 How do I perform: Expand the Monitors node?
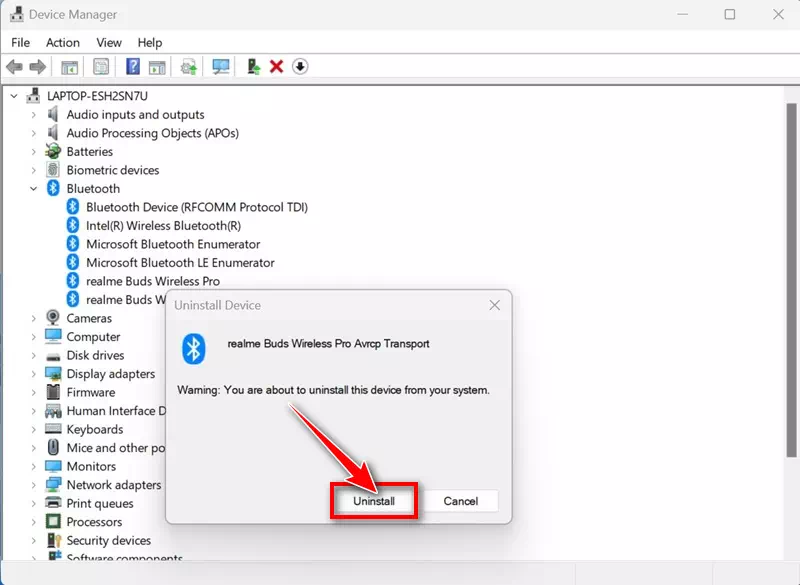pyautogui.click(x=34, y=466)
